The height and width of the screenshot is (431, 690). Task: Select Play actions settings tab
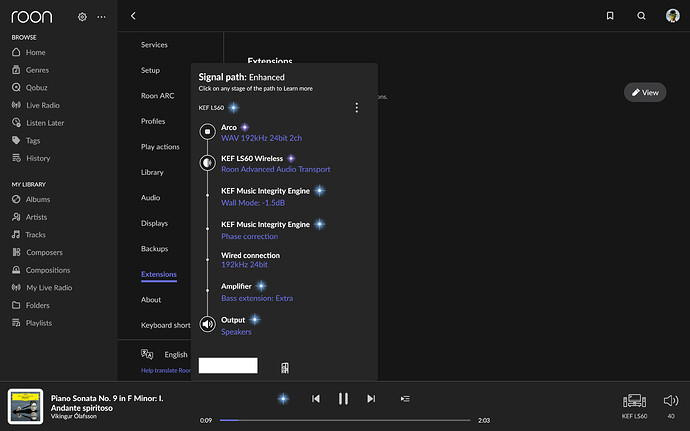[160, 147]
